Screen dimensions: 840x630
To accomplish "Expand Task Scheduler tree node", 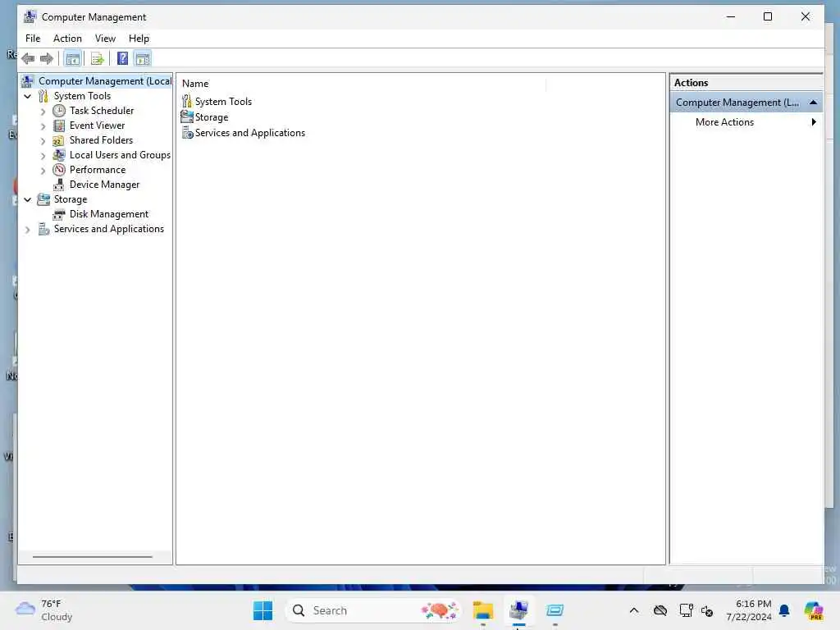I will pos(43,112).
